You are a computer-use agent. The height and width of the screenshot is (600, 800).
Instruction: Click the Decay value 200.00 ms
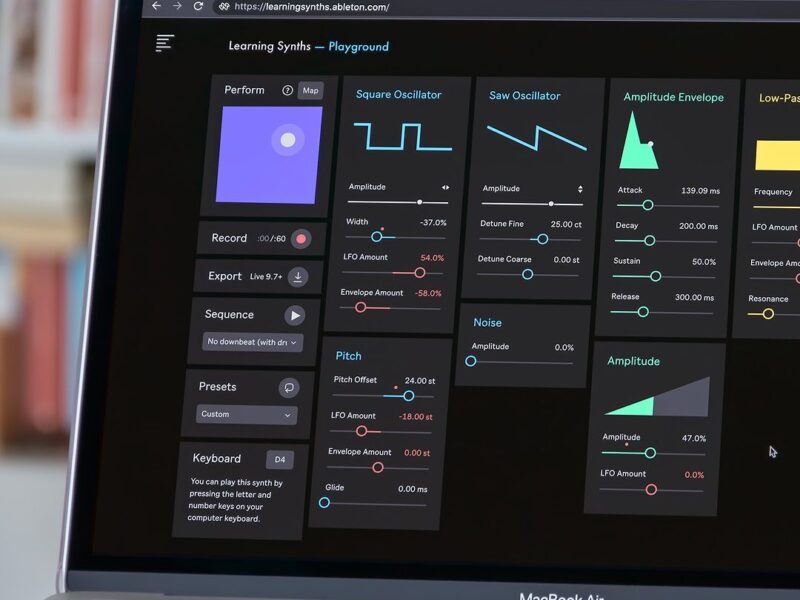coord(698,227)
